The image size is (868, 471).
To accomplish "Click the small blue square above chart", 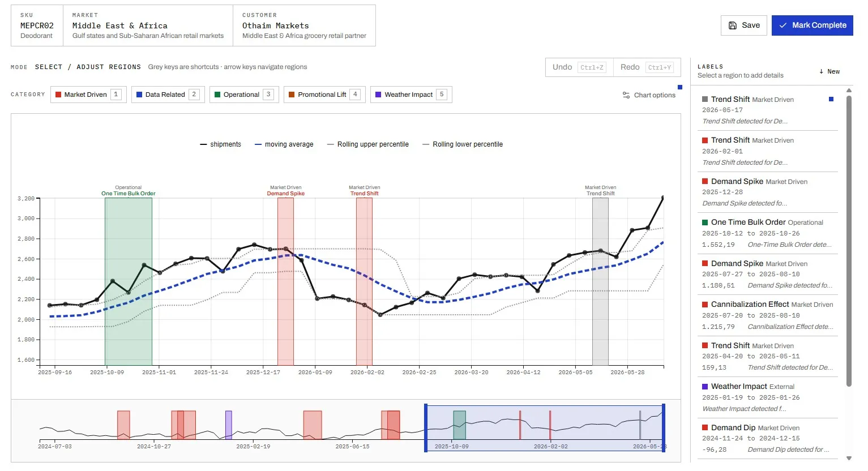I will point(680,87).
